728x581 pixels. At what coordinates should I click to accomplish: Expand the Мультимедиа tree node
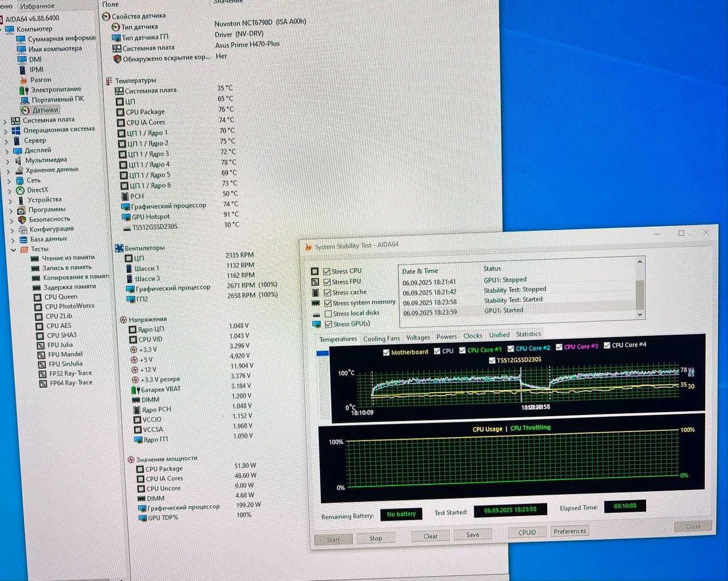click(7, 161)
